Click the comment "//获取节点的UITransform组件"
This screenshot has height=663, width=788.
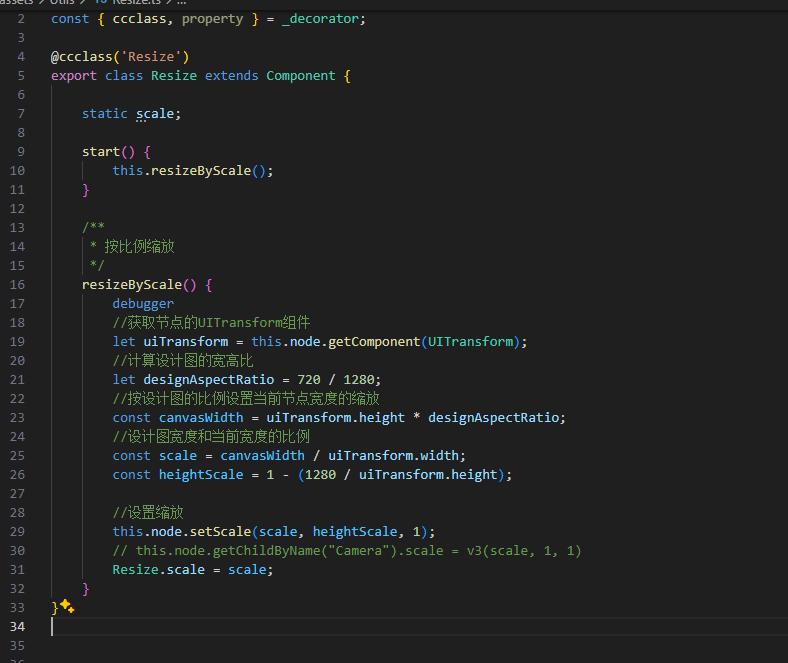212,323
